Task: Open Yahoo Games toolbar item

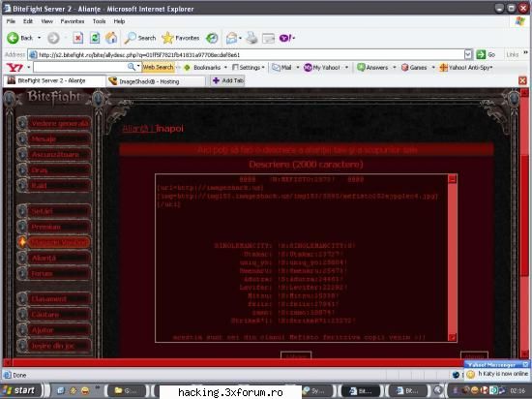Action: [x=414, y=67]
